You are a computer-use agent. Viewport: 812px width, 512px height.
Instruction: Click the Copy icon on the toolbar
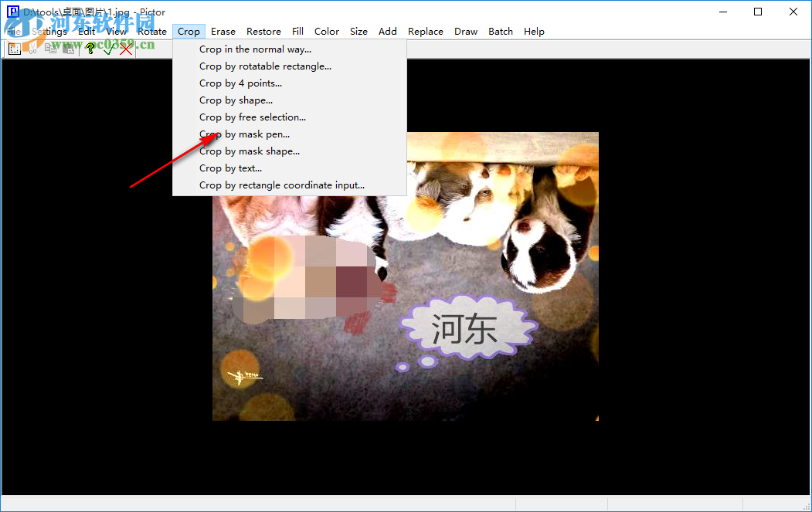coord(49,48)
